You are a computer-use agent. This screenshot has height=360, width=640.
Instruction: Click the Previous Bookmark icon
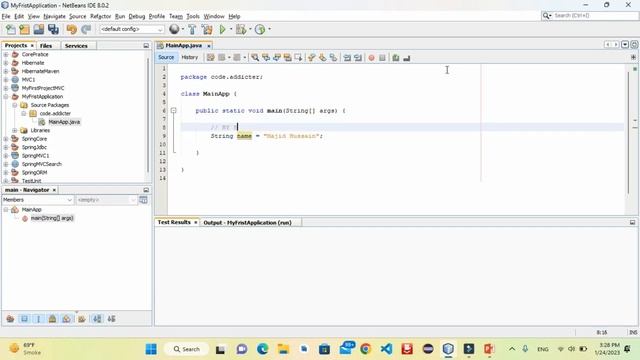(312, 58)
